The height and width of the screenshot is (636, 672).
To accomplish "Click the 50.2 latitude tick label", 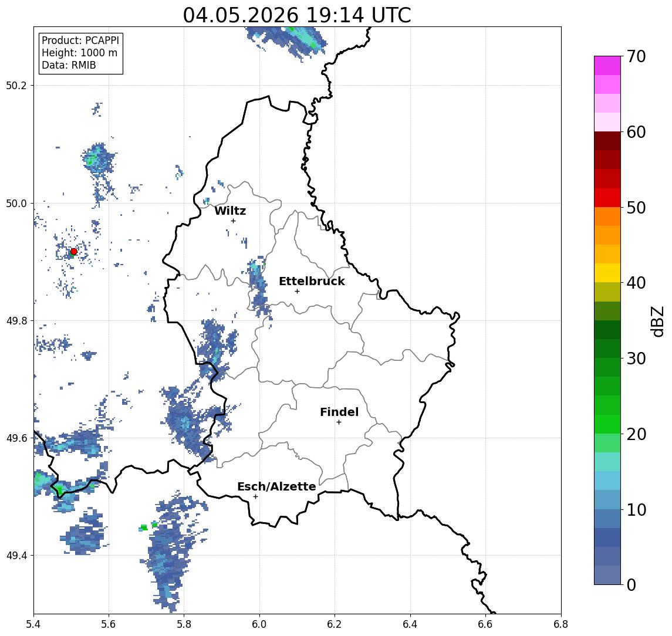I will 16,85.
